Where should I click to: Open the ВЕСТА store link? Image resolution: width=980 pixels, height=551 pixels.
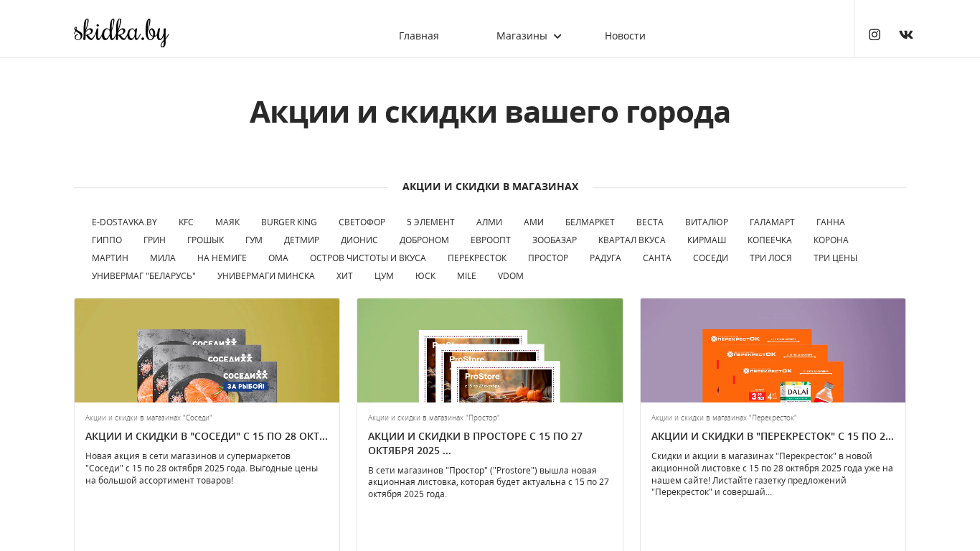click(650, 222)
